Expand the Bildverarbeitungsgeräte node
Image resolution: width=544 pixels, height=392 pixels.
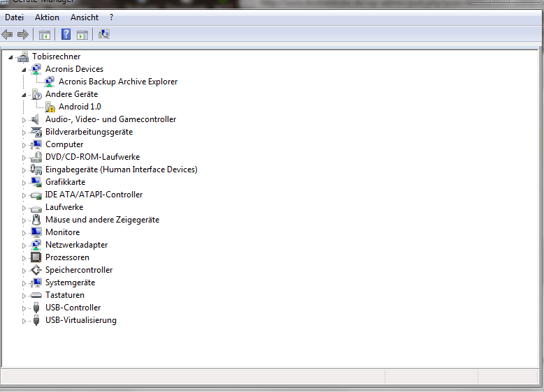[x=24, y=133]
